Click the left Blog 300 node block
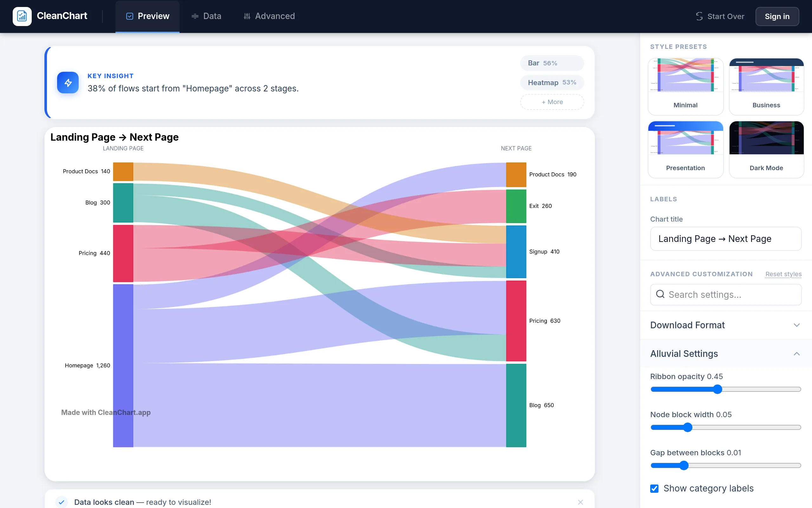Screen dimensions: 812x508 tap(123, 203)
